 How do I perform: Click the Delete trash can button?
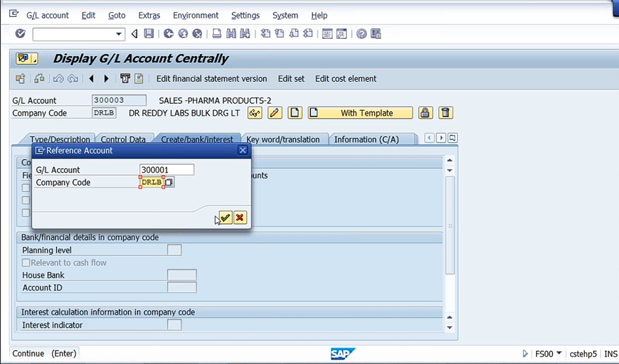pos(445,113)
